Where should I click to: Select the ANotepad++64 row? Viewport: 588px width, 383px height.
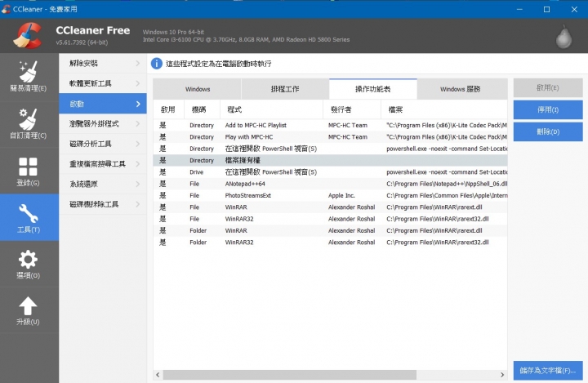pos(330,184)
